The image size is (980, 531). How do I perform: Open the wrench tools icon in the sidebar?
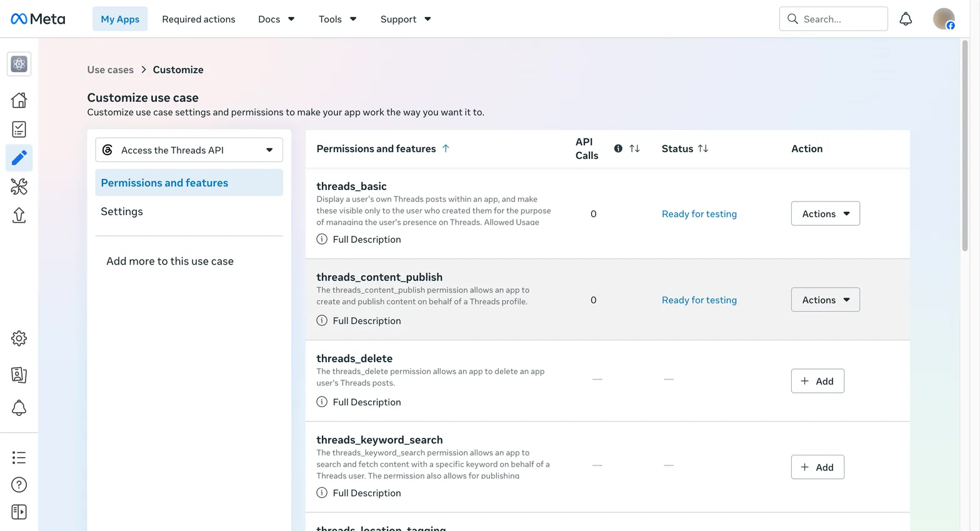point(19,186)
